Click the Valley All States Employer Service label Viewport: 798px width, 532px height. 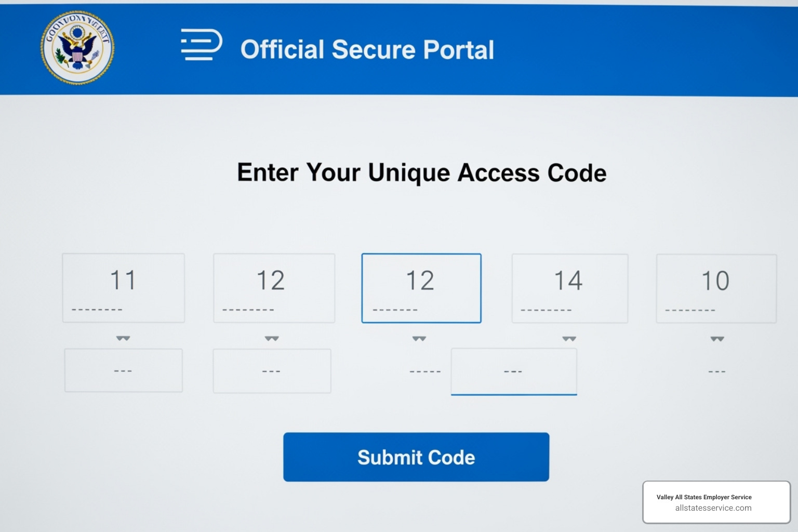point(704,497)
